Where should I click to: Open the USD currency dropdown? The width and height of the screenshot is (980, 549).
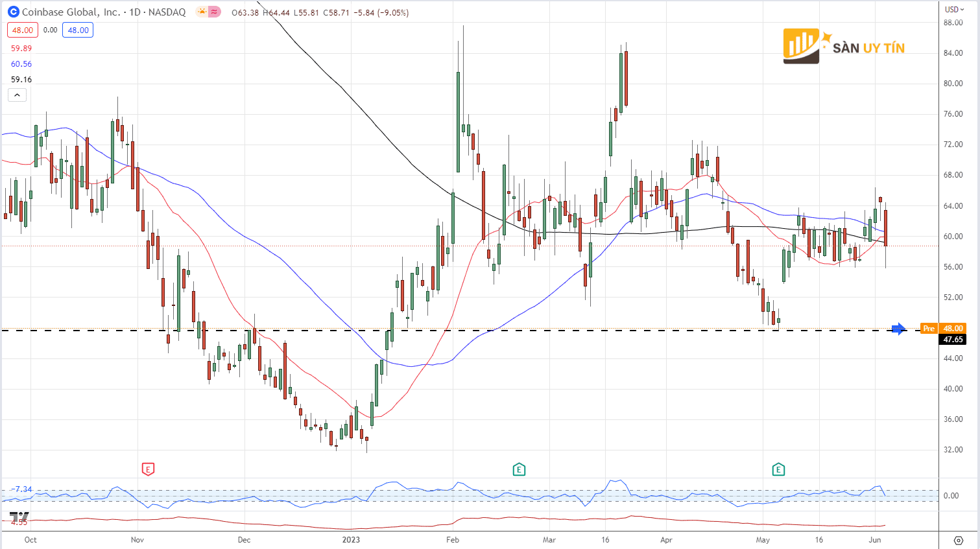click(x=955, y=9)
